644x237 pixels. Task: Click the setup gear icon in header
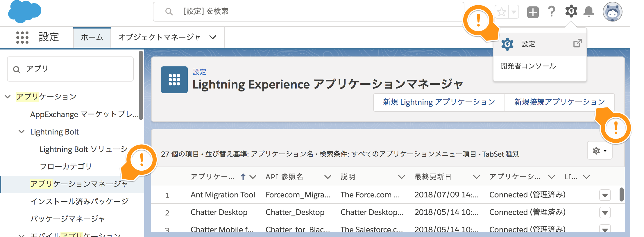coord(571,11)
